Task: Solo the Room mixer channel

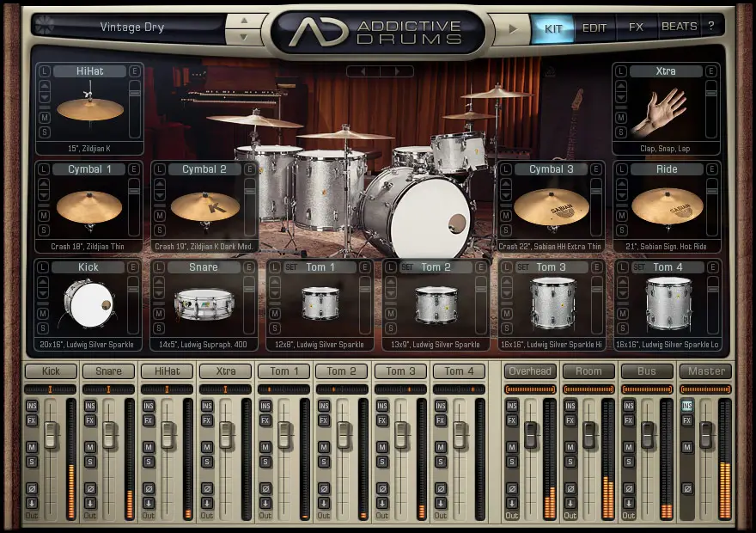Action: [570, 462]
